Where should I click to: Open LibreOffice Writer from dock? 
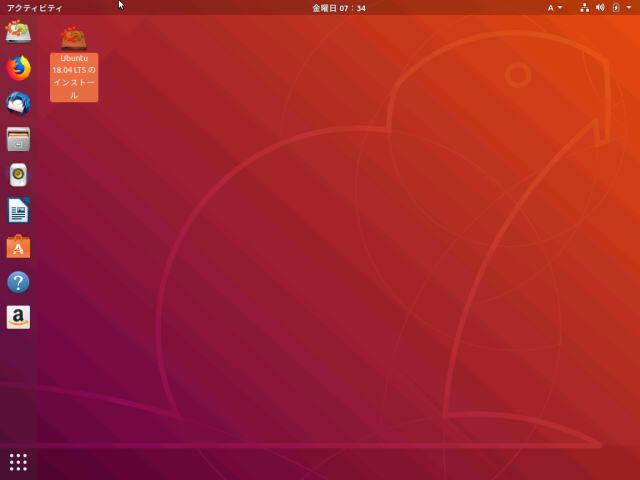click(18, 211)
